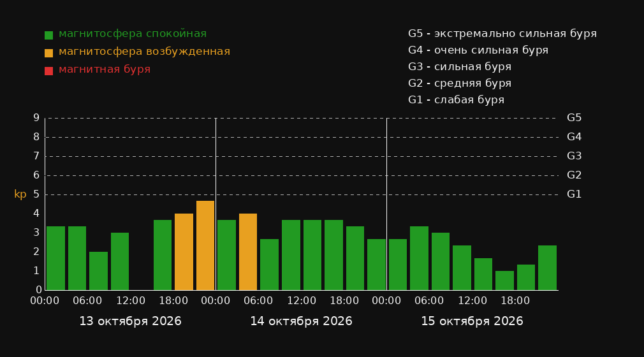Click the '14 октября 2026' date label
644x357 pixels.
[301, 321]
